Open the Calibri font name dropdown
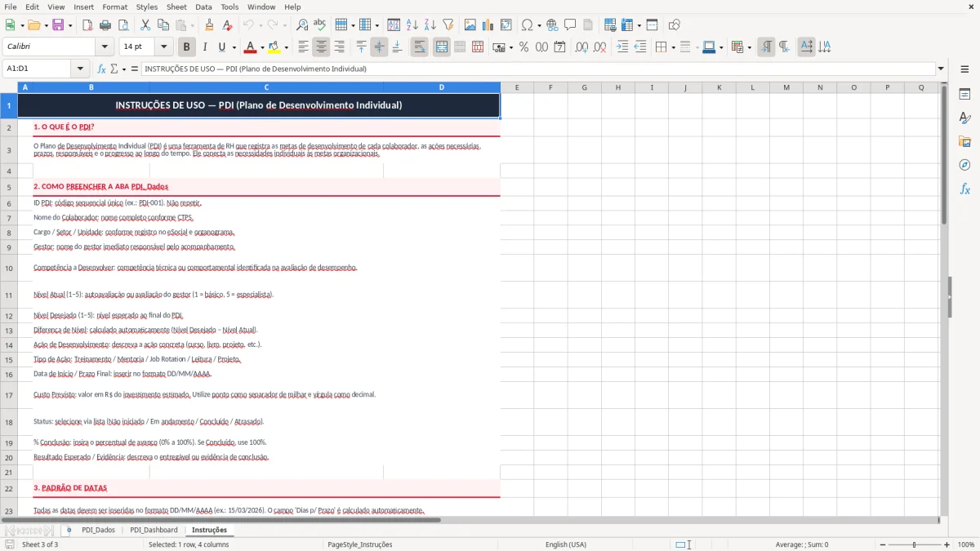Image resolution: width=980 pixels, height=551 pixels. [104, 47]
